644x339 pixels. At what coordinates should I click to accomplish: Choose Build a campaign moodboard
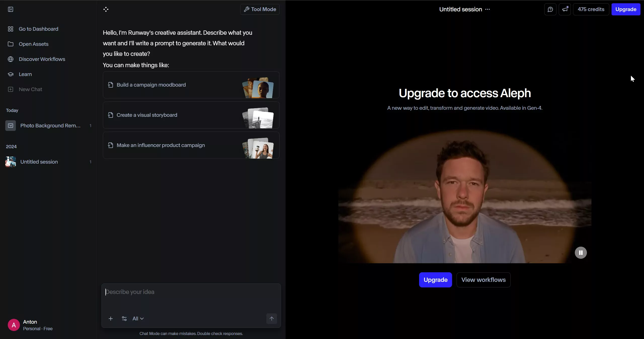(x=191, y=85)
